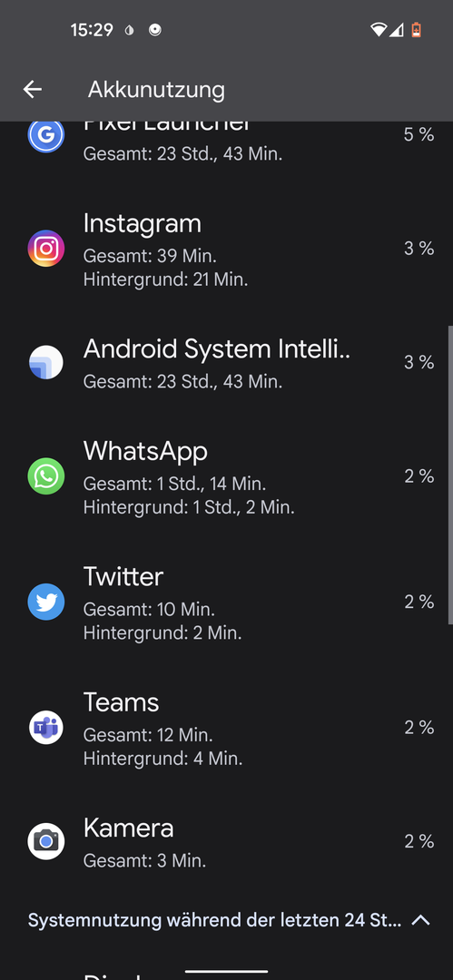Tap the Pixel Launcher Google icon
Screen dimensions: 453x980
(x=46, y=136)
